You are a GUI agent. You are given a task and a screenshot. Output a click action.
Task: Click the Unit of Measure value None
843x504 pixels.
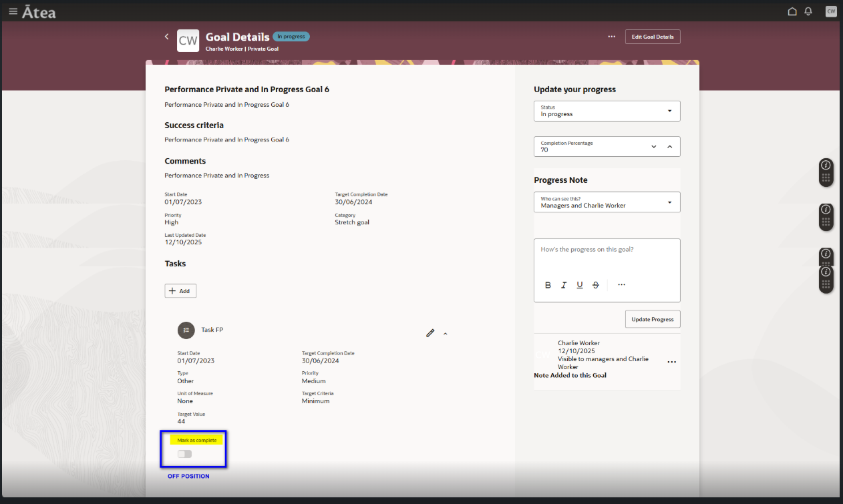(x=185, y=401)
